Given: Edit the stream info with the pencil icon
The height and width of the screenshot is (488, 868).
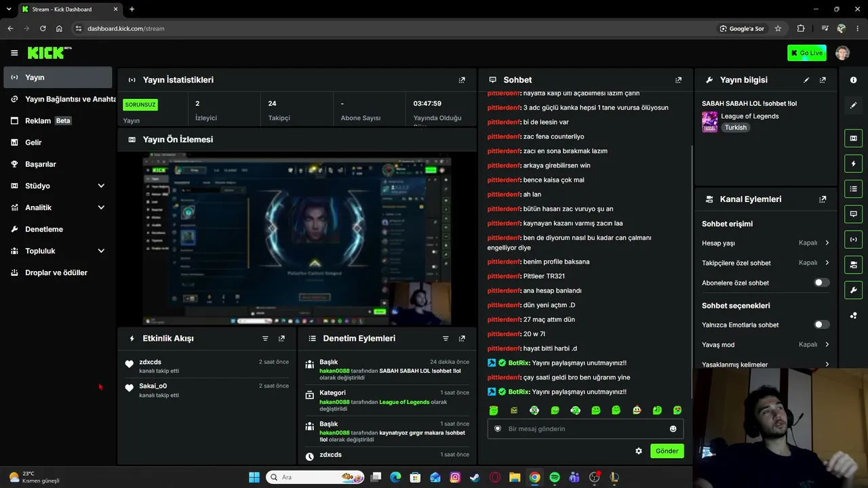Looking at the screenshot, I should pos(806,80).
